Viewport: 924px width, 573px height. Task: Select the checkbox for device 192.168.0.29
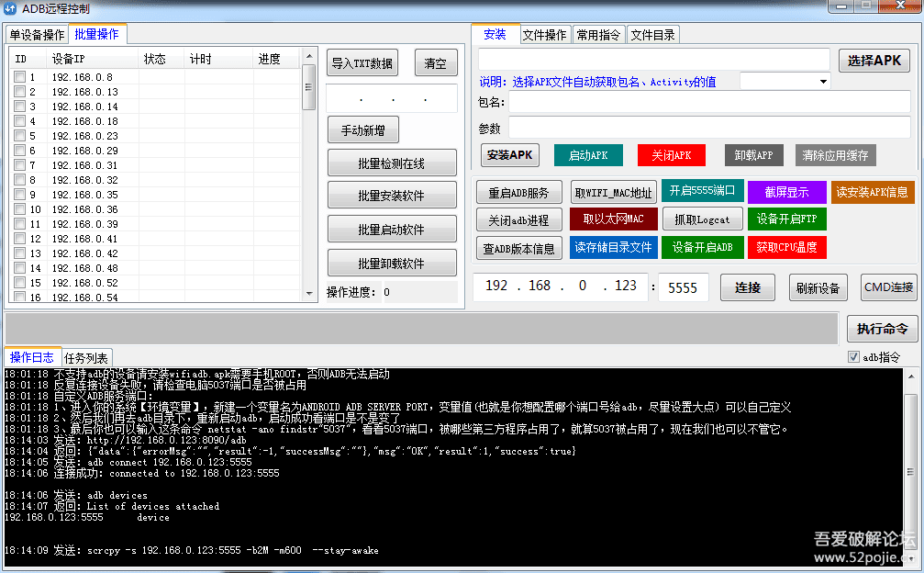(19, 151)
